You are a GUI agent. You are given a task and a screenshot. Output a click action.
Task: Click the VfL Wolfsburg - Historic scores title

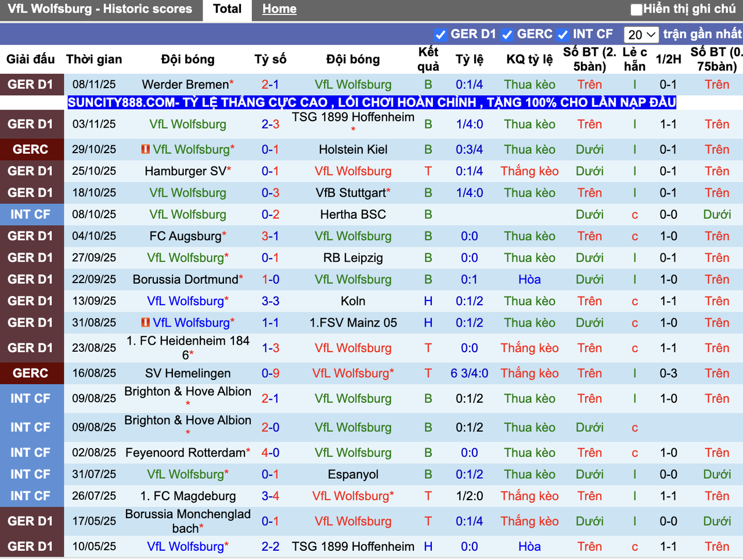point(100,9)
